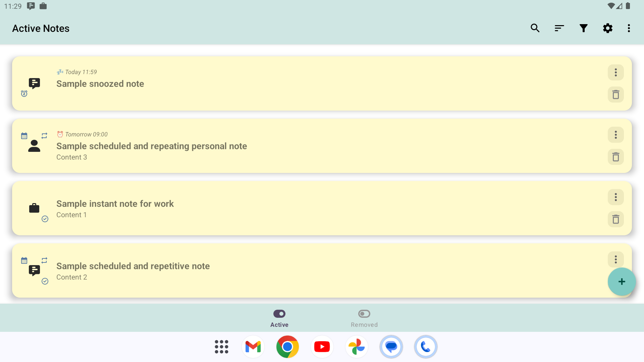Click the calendar icon on the repetitive note

(x=23, y=260)
